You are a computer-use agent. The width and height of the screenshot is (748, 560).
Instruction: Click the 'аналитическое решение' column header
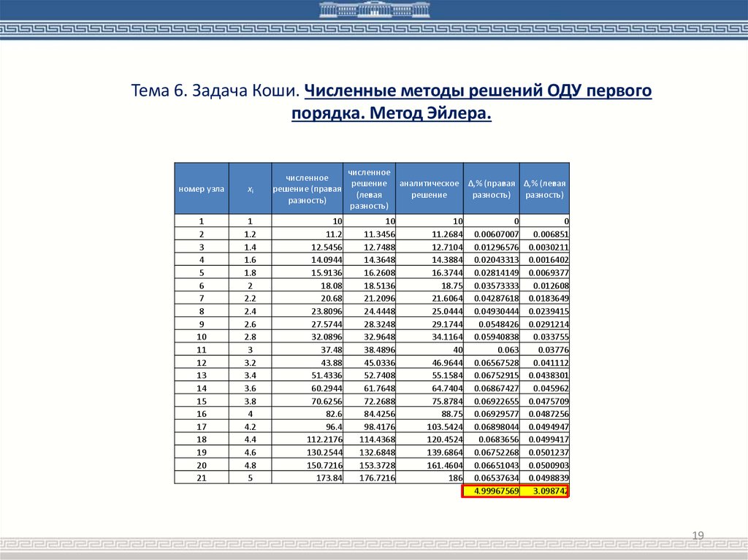[x=430, y=188]
